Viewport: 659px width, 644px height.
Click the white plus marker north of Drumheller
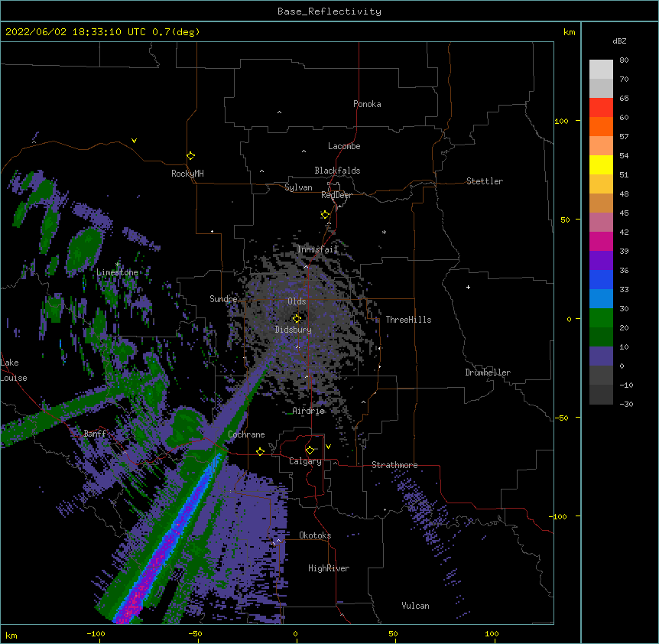click(x=468, y=287)
